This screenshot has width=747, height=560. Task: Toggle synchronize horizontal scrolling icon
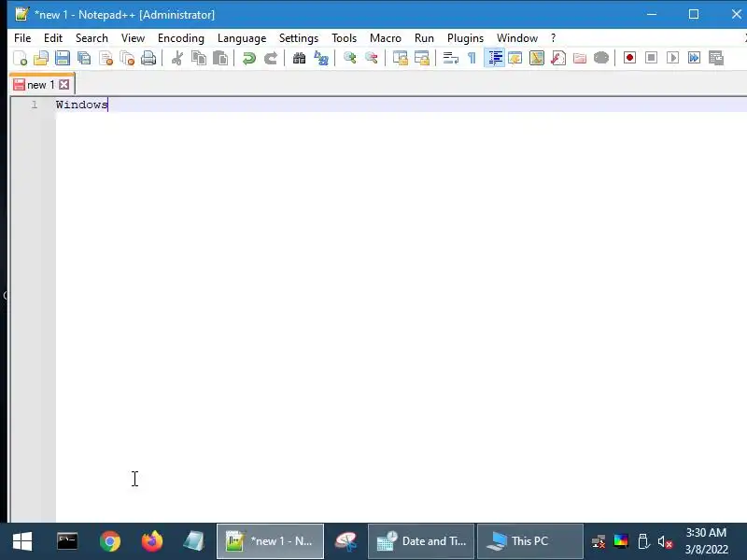point(422,58)
